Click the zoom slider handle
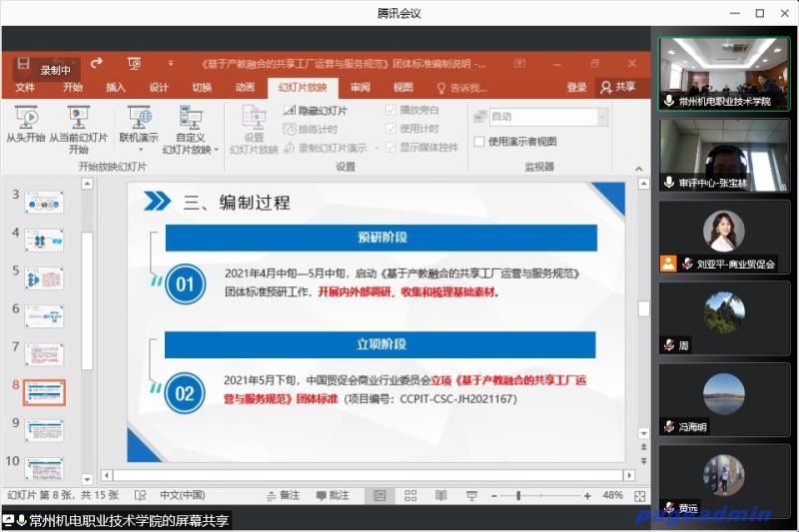 pyautogui.click(x=518, y=496)
